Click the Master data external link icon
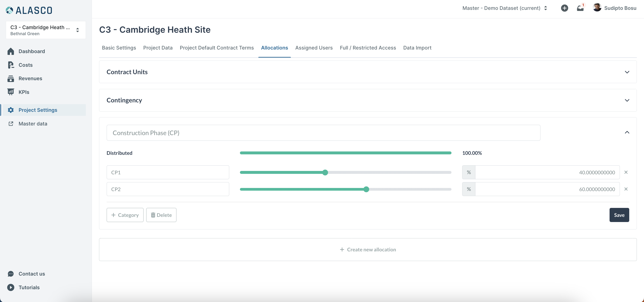 point(11,124)
